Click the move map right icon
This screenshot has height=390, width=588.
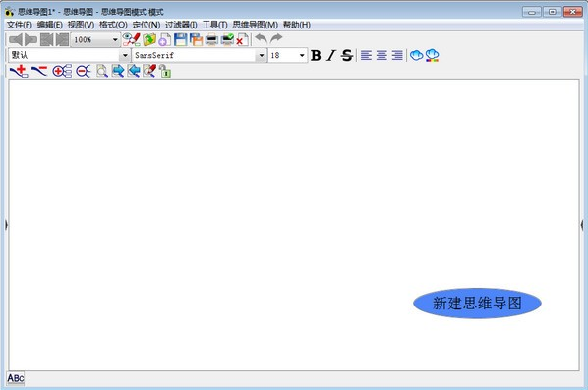(x=62, y=39)
